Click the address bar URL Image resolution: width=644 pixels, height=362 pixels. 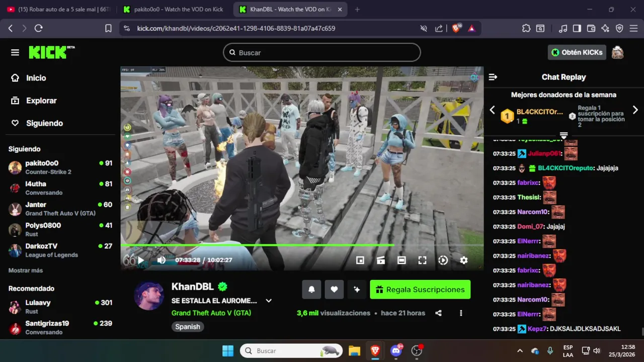236,29
